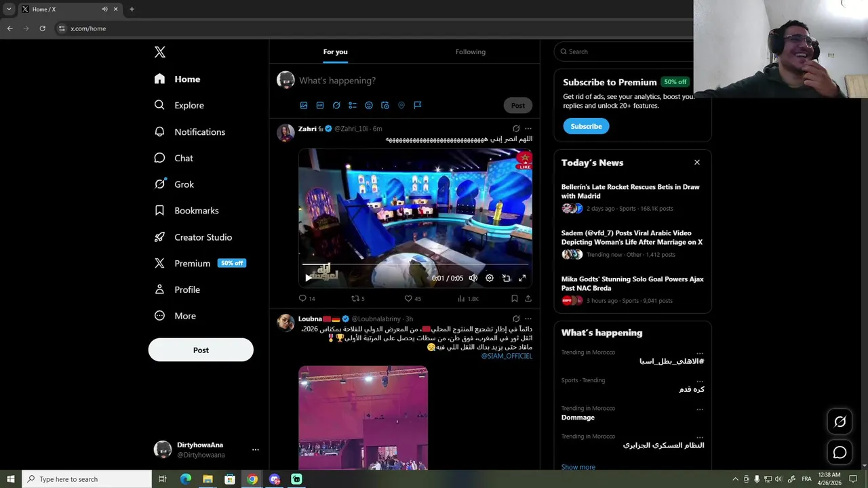Open the Explore page
The height and width of the screenshot is (488, 868).
179,105
